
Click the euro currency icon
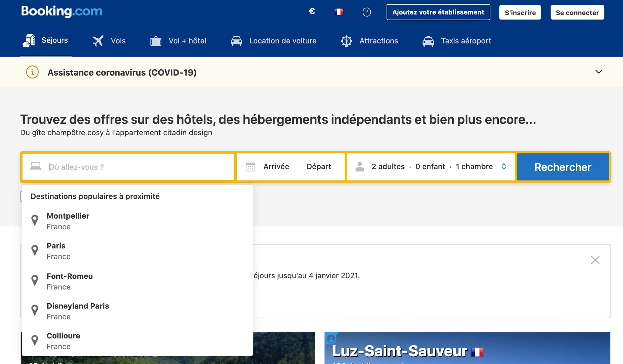(x=312, y=12)
